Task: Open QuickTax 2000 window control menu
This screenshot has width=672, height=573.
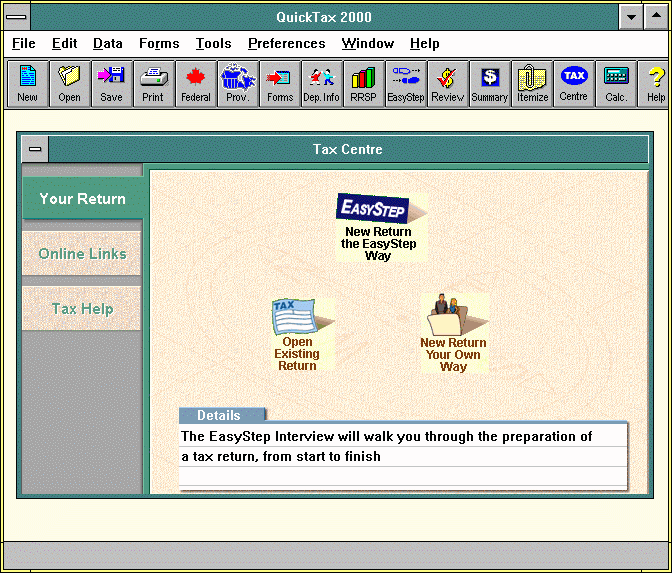Action: click(x=17, y=17)
